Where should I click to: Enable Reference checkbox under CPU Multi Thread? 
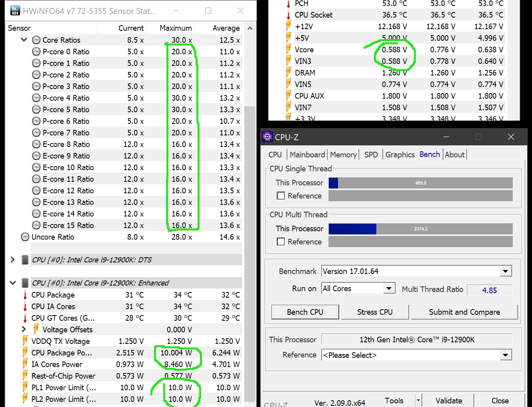pyautogui.click(x=281, y=242)
